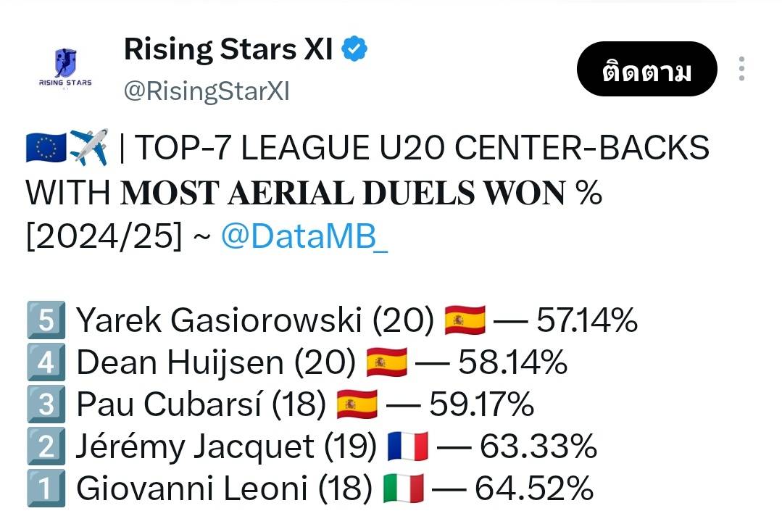Tap the Italian flag beside Giovanni Leoni

[404, 488]
